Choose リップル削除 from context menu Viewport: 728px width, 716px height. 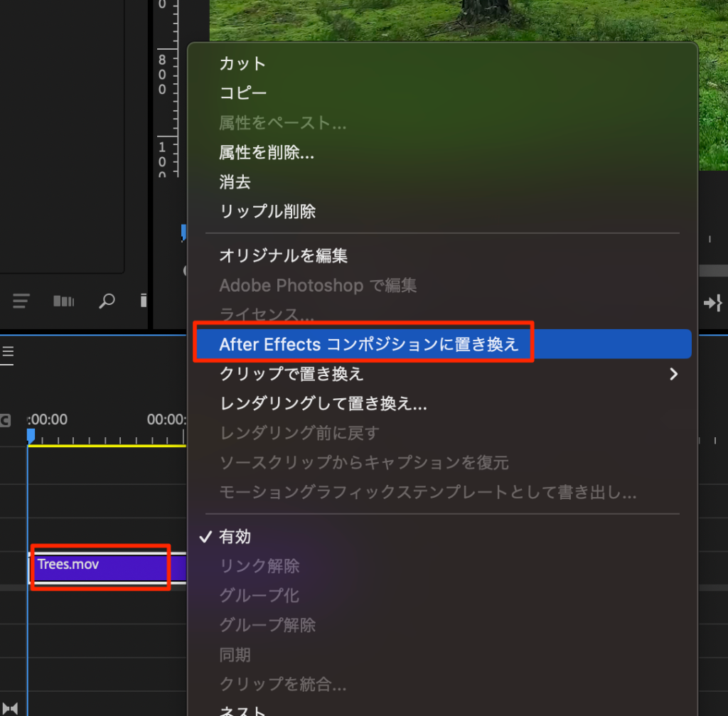(x=267, y=211)
